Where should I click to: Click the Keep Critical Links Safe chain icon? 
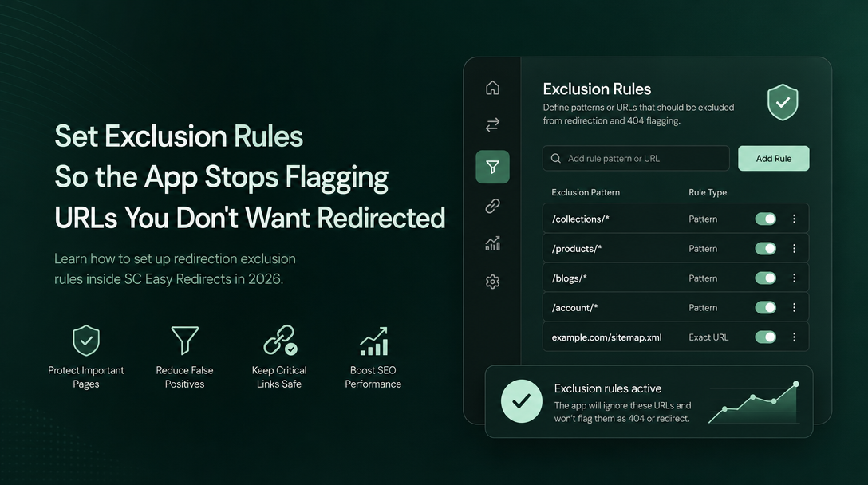pyautogui.click(x=280, y=340)
